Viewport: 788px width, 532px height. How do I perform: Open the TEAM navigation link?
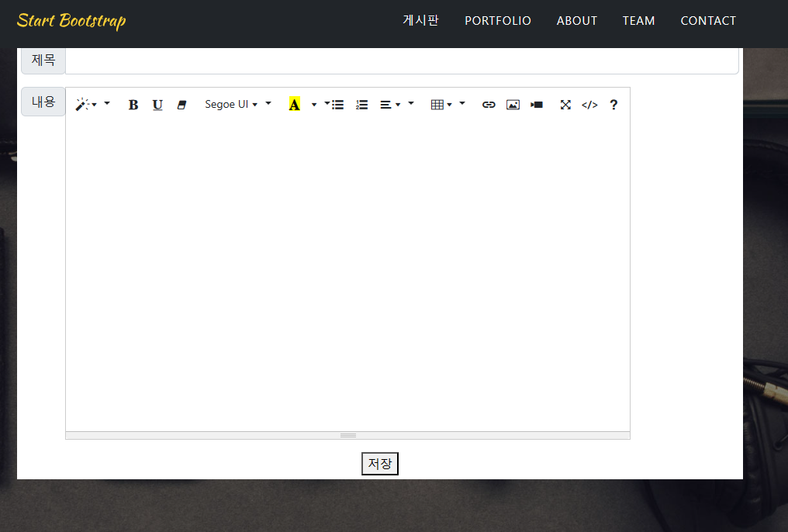click(639, 21)
